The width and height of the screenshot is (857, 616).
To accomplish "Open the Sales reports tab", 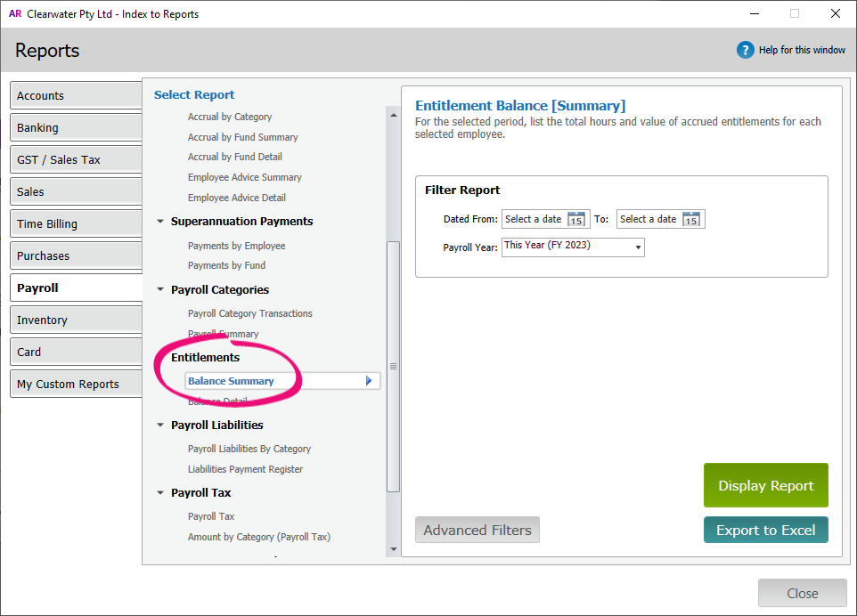I will (76, 191).
